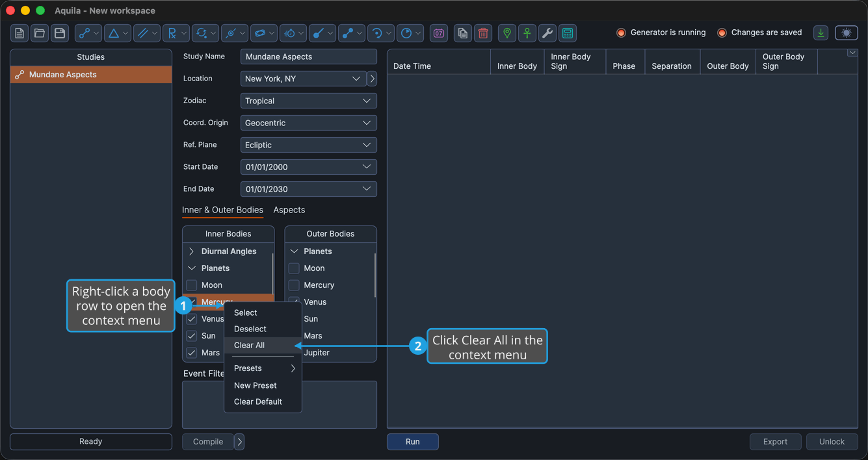Click the Save floppy disk icon
Image resolution: width=868 pixels, height=460 pixels.
pyautogui.click(x=60, y=33)
